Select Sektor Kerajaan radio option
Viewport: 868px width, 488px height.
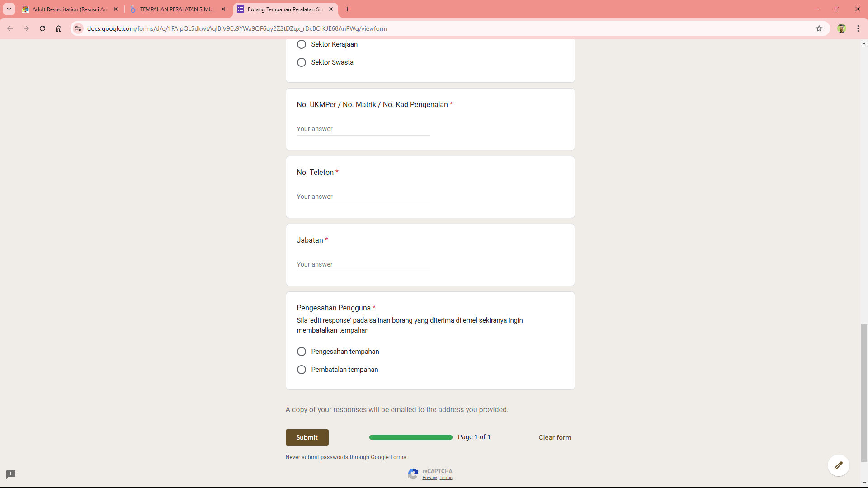point(302,44)
